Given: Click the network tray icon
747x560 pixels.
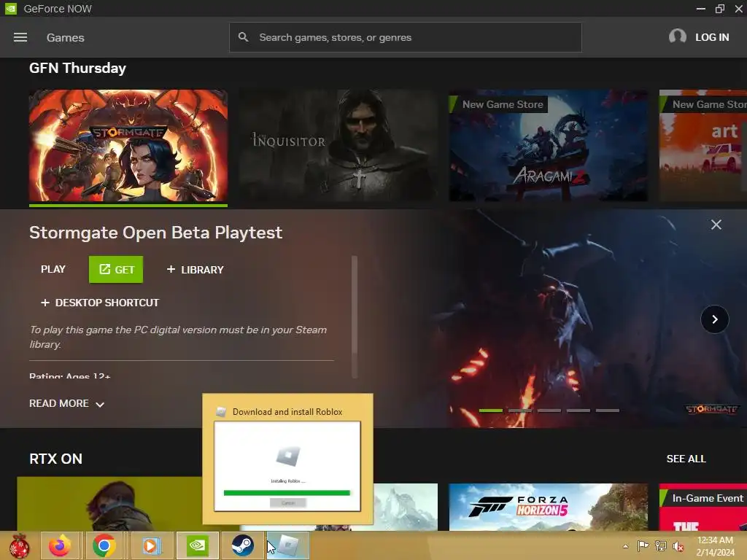Looking at the screenshot, I should click(x=660, y=545).
